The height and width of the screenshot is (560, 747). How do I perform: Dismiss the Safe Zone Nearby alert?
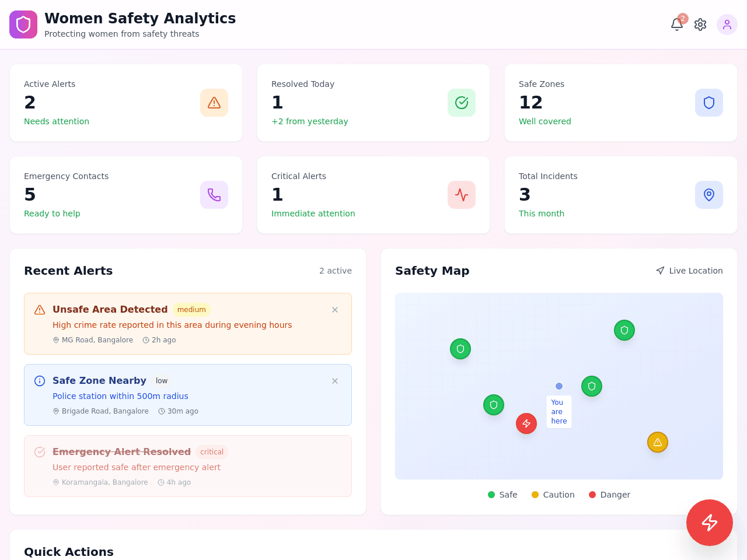[335, 381]
